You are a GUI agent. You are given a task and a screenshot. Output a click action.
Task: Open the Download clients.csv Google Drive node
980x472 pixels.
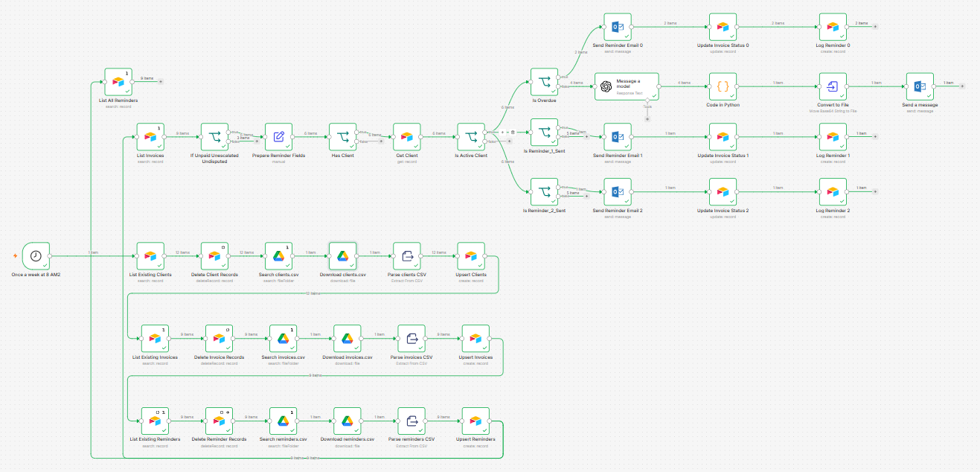point(343,256)
